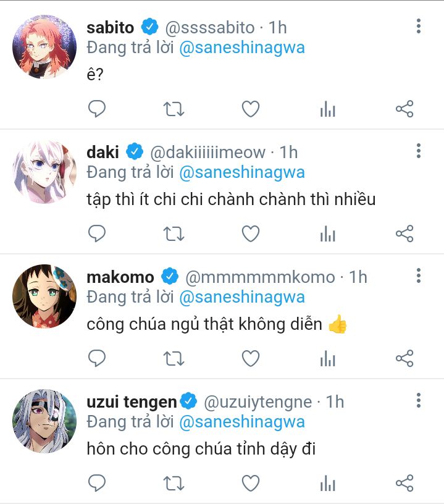Share uzui tengen's tweet

(x=404, y=483)
